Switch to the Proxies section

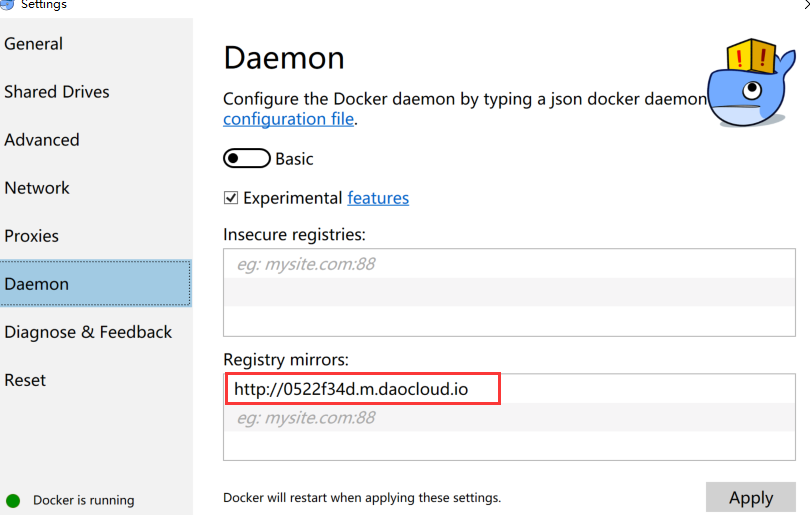(x=32, y=236)
